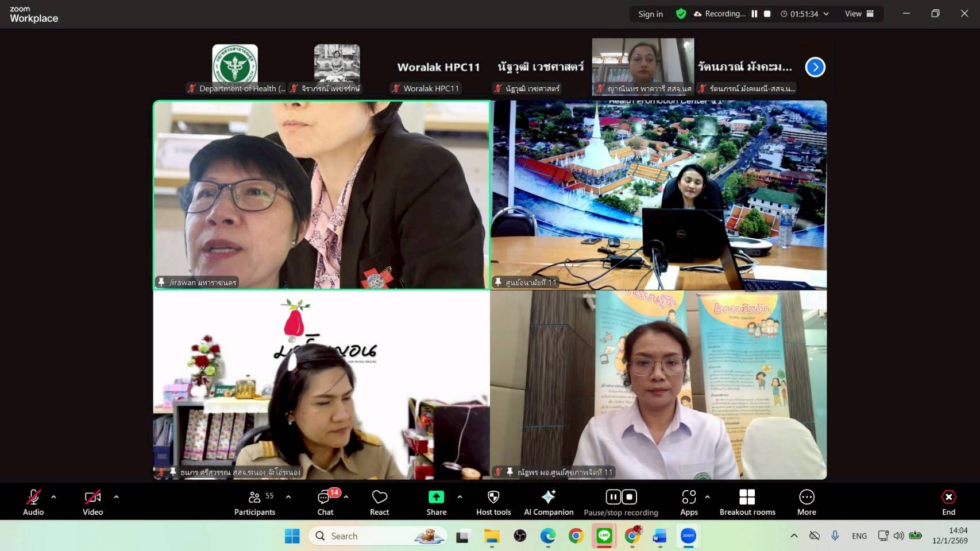Expand share options arrow next to Share

point(460,497)
